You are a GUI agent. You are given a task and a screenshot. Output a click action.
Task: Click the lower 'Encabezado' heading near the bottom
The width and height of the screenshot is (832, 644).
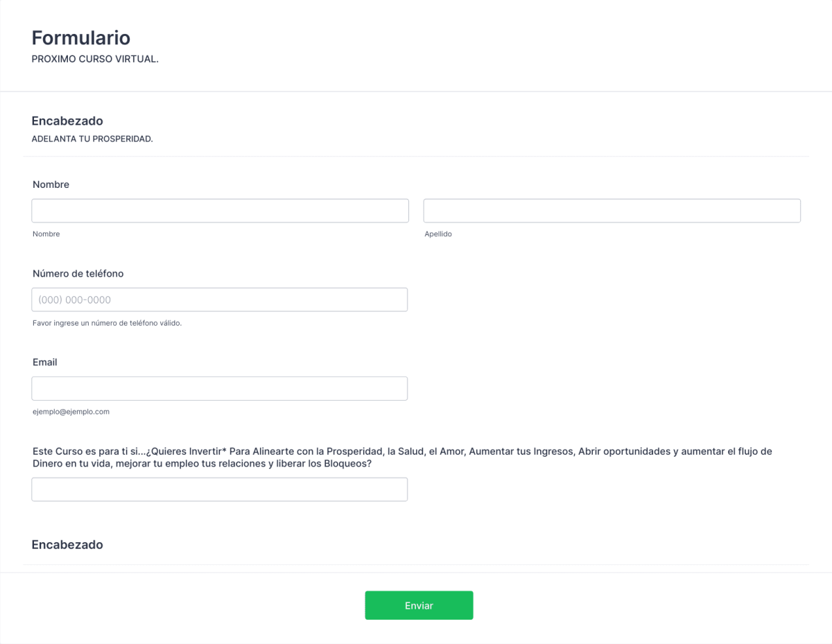pyautogui.click(x=67, y=545)
